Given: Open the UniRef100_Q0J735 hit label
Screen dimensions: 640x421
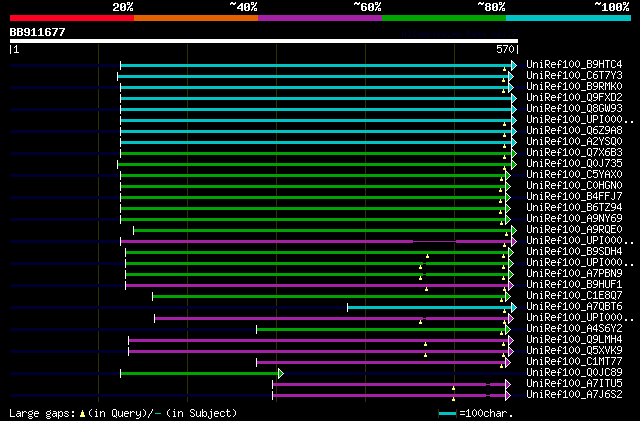Looking at the screenshot, I should point(574,163).
